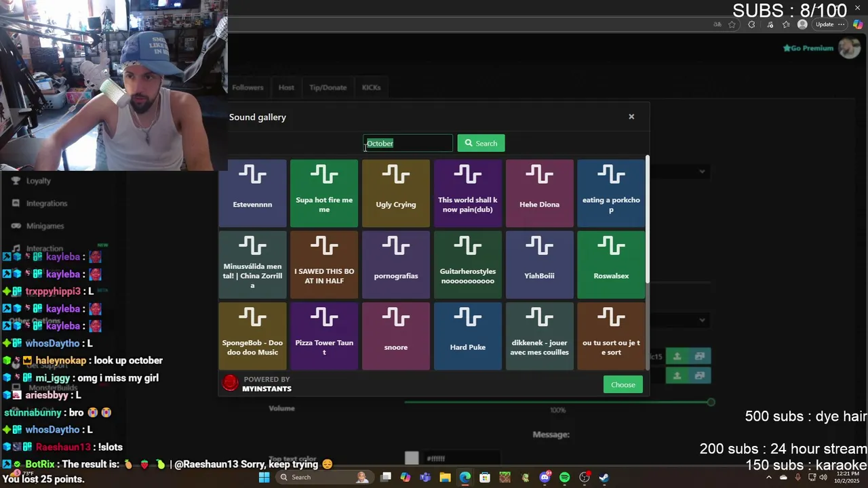Open the Myinstants powered-by logo link
The height and width of the screenshot is (488, 868).
[x=257, y=384]
